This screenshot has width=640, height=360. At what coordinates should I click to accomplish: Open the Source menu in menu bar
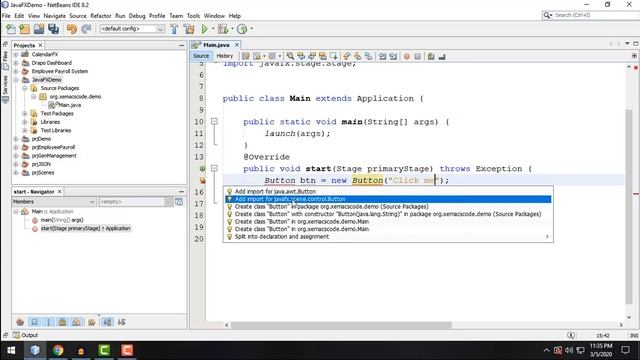click(78, 16)
